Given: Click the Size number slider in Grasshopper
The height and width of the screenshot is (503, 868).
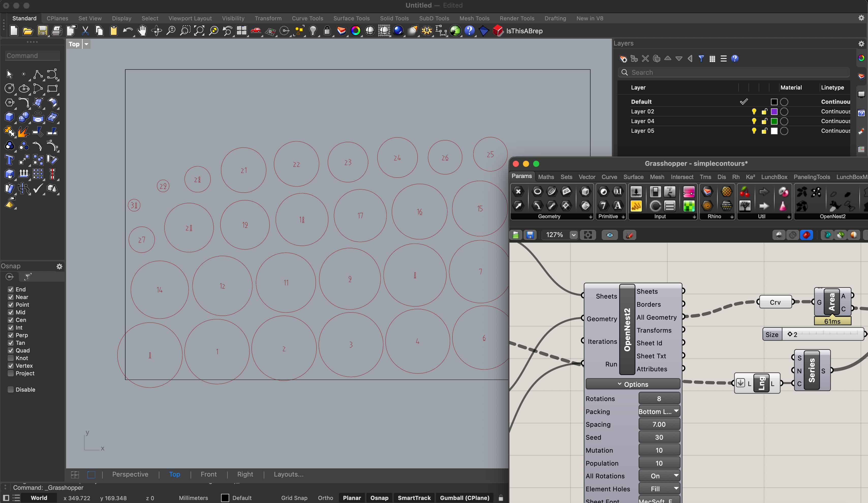Looking at the screenshot, I should pyautogui.click(x=814, y=334).
